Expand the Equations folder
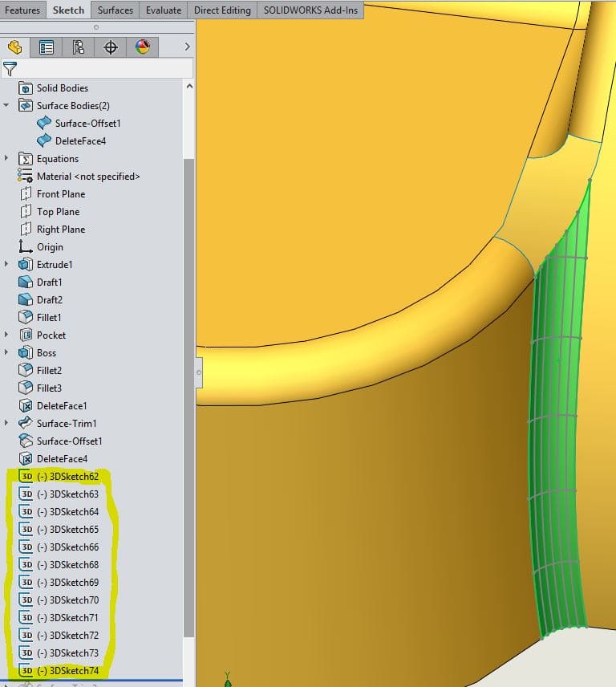The width and height of the screenshot is (616, 687). coord(6,159)
